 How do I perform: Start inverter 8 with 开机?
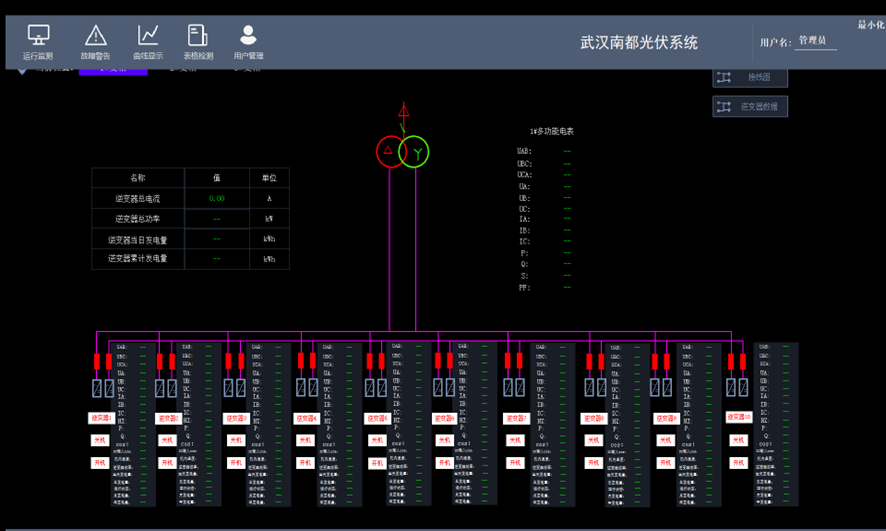coord(593,463)
